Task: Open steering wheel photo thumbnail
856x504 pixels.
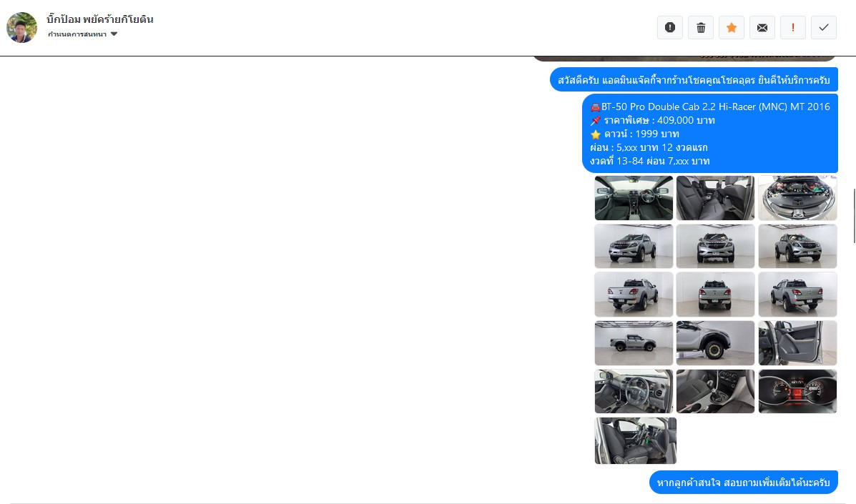Action: 634,391
